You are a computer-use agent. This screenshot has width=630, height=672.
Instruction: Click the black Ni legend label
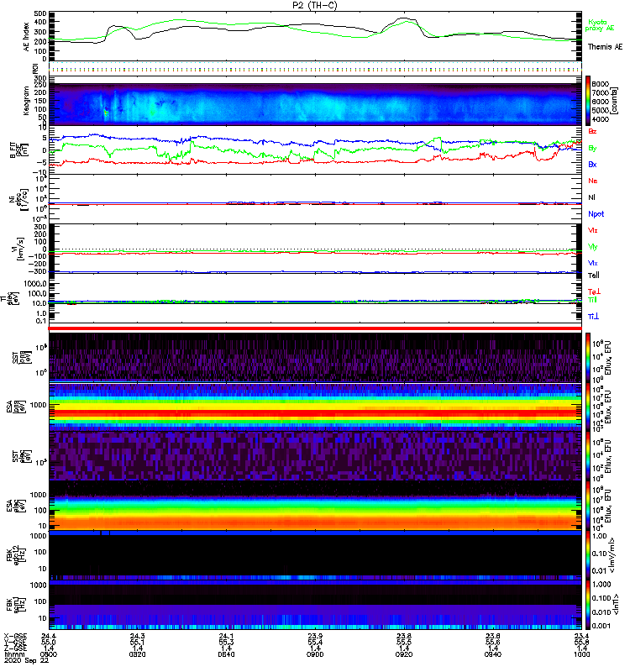tap(591, 197)
